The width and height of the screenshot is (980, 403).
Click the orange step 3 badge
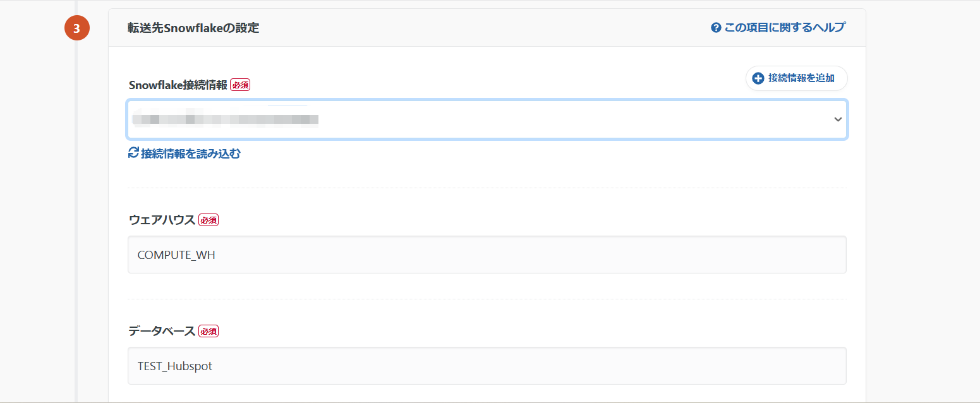[76, 28]
